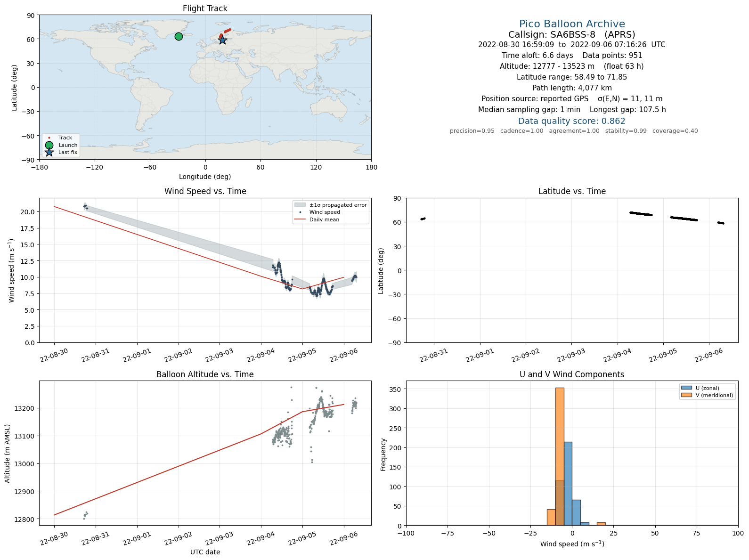Click the 'Pico Balloon Archive' heading
The height and width of the screenshot is (560, 749).
(x=572, y=24)
